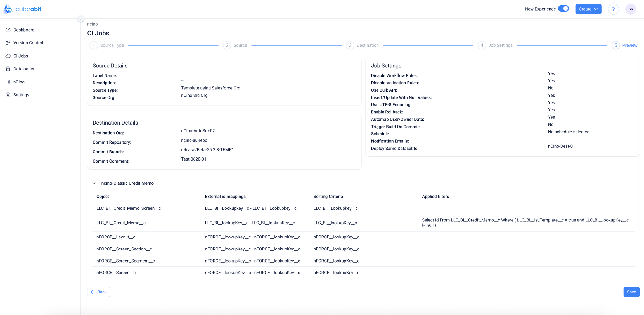
Task: Collapse the left sidebar with chevron
Action: pyautogui.click(x=80, y=19)
